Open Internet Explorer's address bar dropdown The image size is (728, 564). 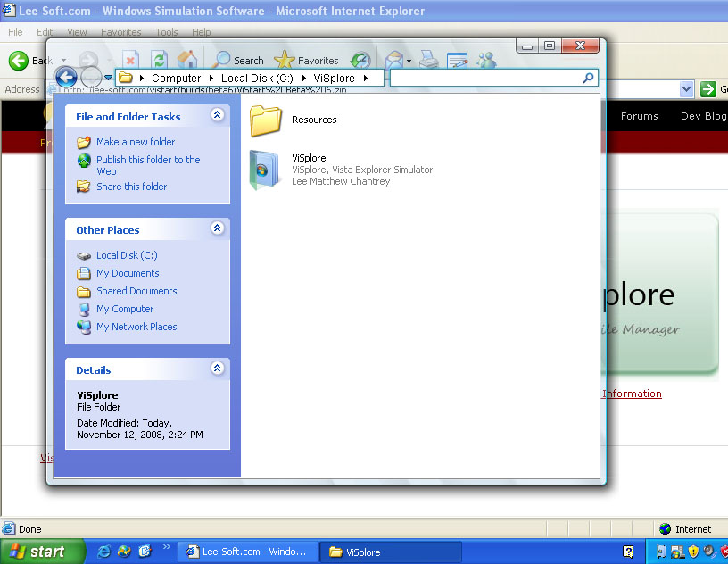pyautogui.click(x=687, y=88)
